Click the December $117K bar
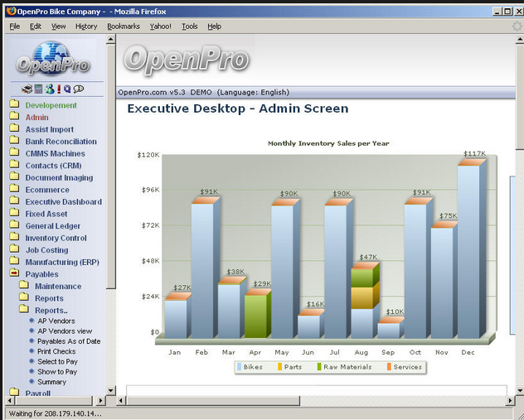This screenshot has height=420, width=524. point(471,249)
